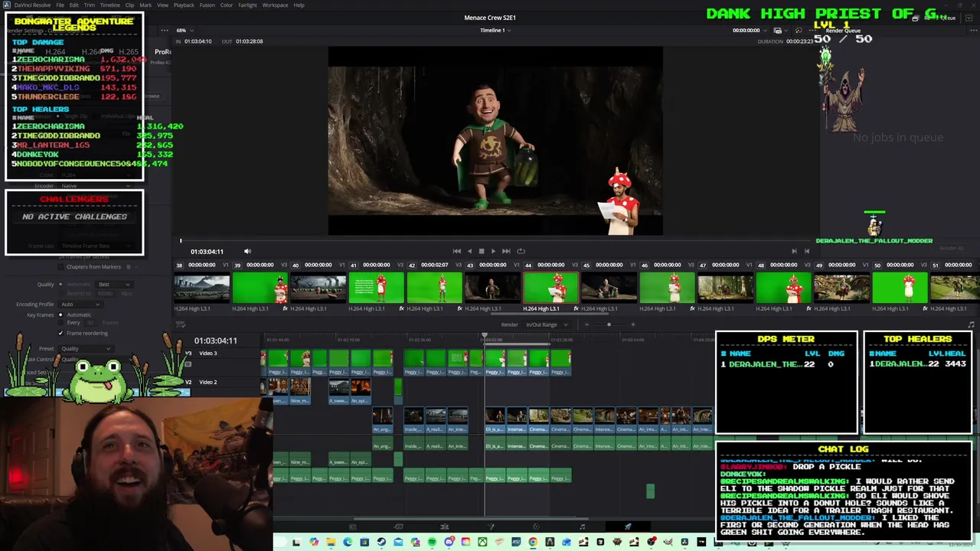Open the File menu
The image size is (980, 551).
pos(60,5)
